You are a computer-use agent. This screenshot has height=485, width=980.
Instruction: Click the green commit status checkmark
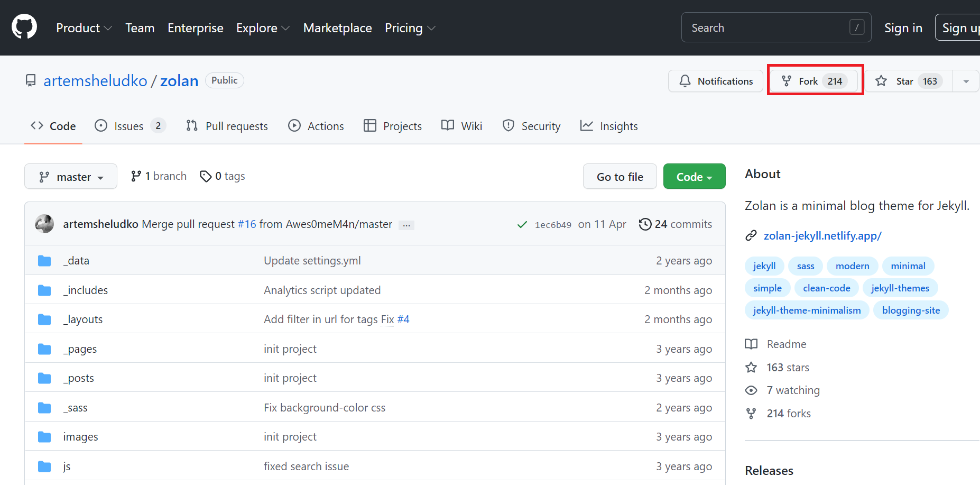click(522, 225)
